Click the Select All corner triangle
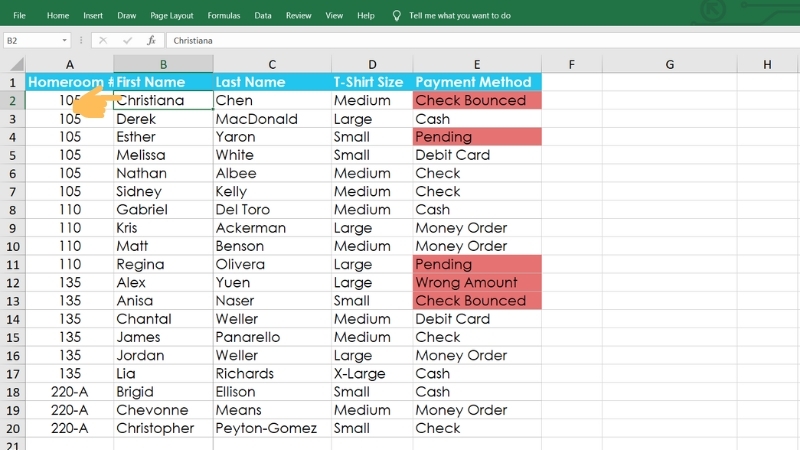The width and height of the screenshot is (800, 450). point(17,64)
